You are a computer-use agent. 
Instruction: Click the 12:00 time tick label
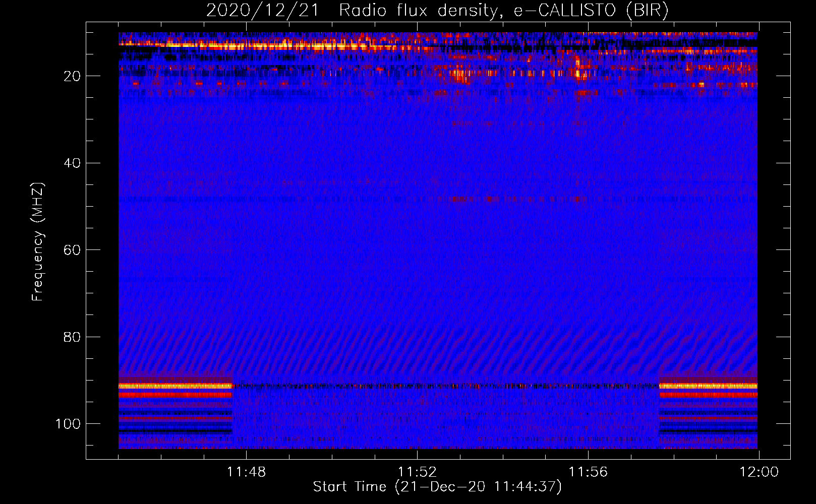click(759, 472)
